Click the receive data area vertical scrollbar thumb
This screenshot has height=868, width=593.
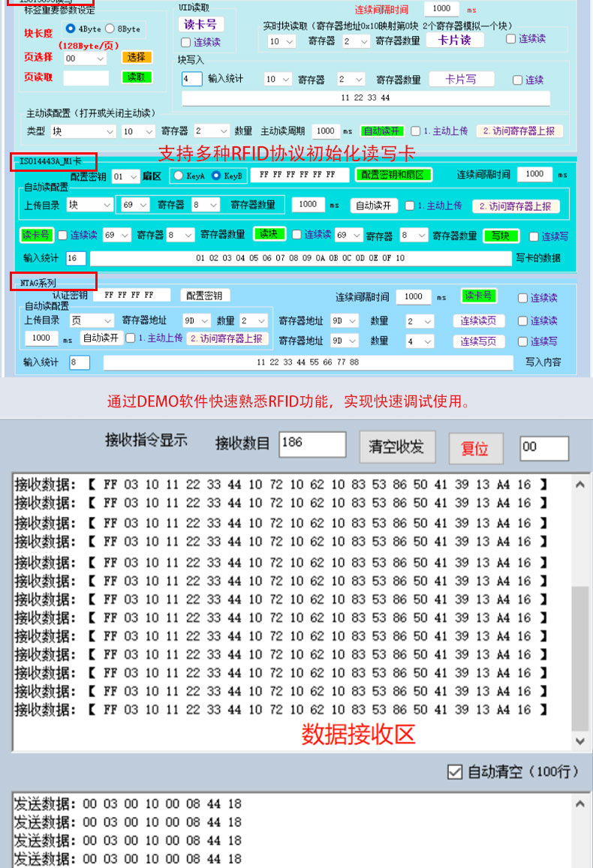(579, 659)
